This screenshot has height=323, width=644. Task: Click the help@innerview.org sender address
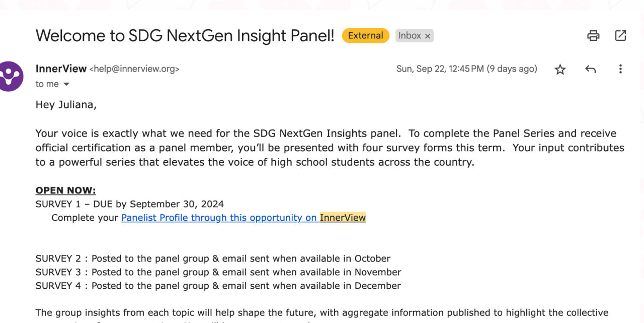click(x=134, y=69)
